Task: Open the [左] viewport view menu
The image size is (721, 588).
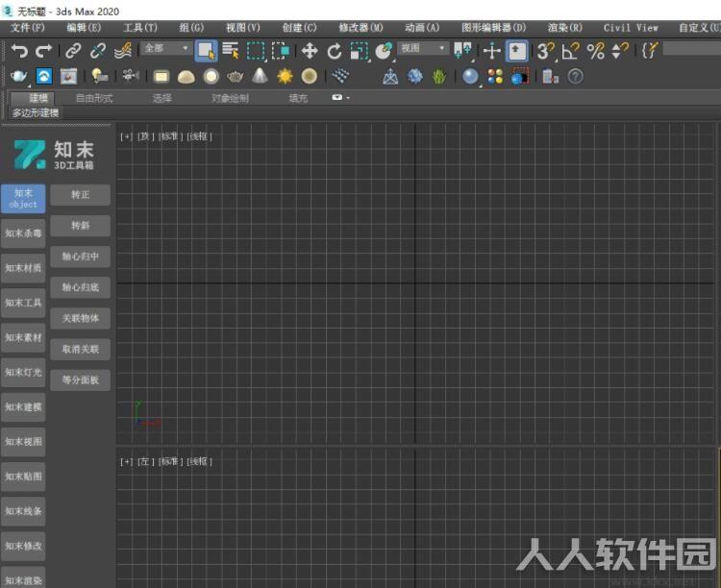Action: click(x=145, y=461)
